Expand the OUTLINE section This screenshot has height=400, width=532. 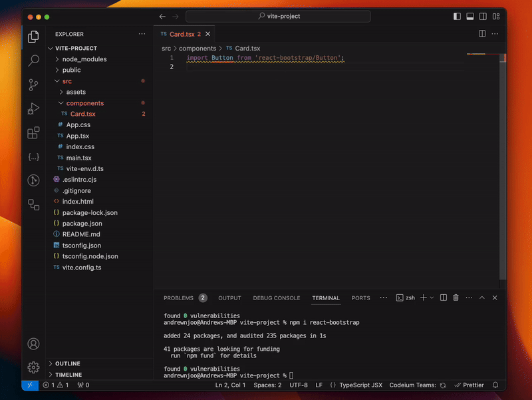click(67, 363)
